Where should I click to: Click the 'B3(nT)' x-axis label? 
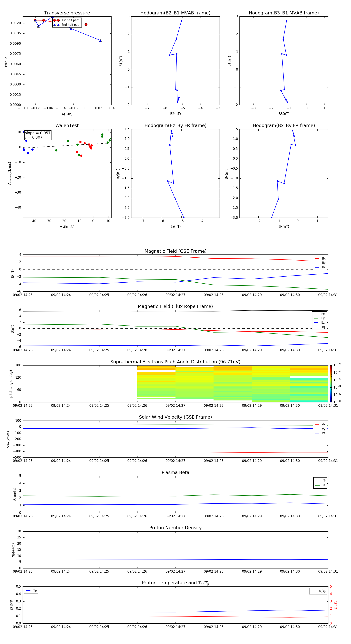tap(284, 114)
